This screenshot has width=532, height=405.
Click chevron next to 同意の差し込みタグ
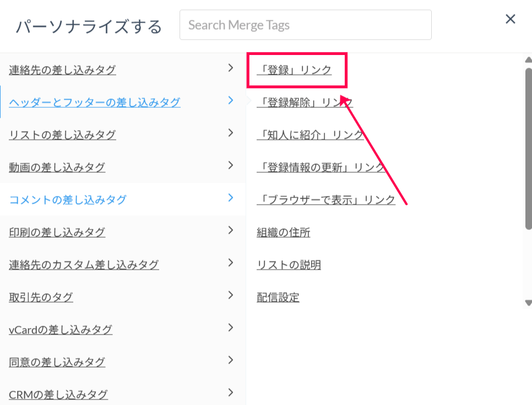(x=231, y=360)
